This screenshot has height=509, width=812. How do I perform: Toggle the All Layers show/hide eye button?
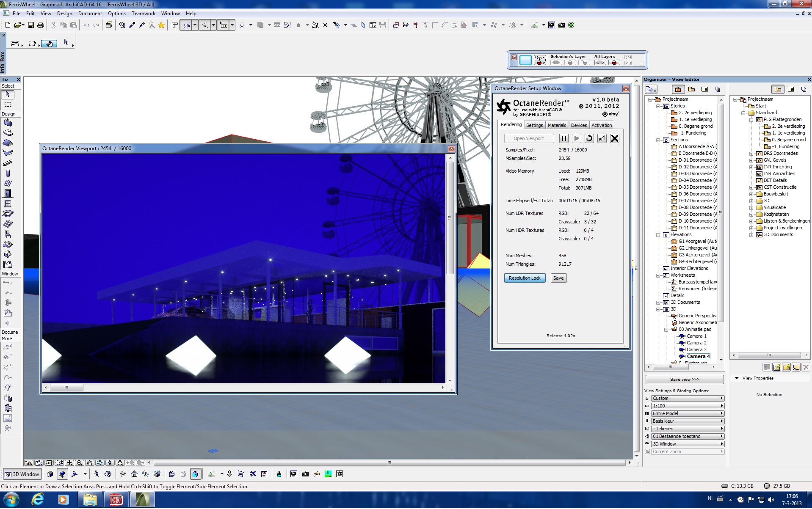click(600, 63)
